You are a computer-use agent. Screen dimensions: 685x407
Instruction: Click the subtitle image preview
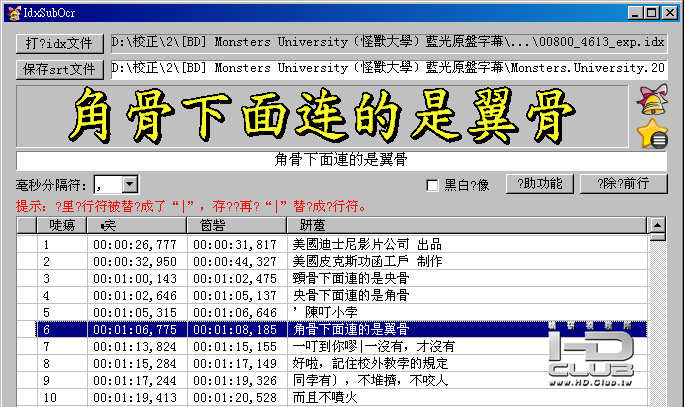[x=322, y=116]
